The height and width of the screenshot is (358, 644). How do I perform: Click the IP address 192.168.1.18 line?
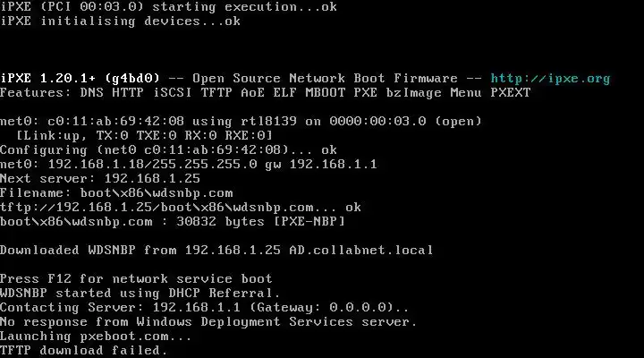[188, 164]
